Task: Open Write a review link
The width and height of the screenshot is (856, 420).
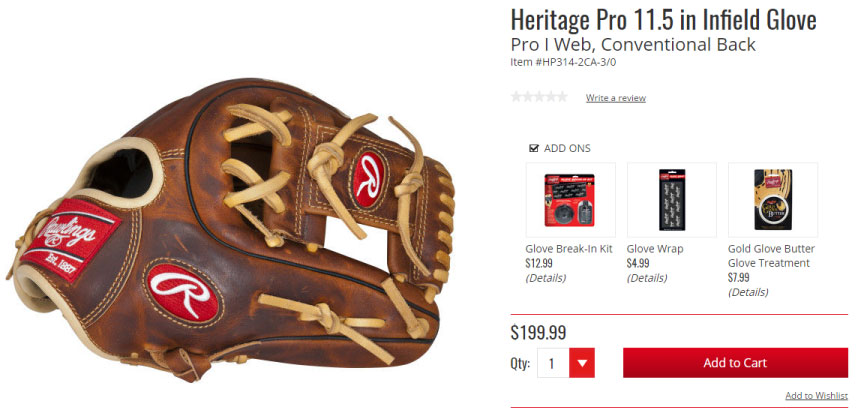Action: (616, 98)
